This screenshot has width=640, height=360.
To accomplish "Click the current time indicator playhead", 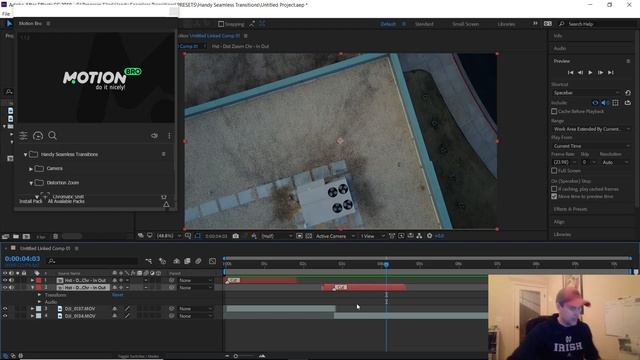I will tap(386, 264).
